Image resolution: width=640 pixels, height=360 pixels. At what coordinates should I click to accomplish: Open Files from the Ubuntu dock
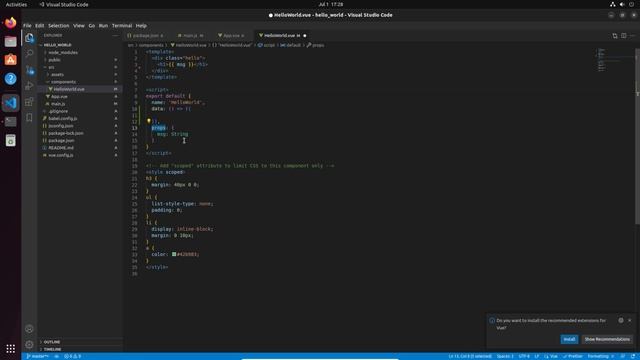coord(11,42)
